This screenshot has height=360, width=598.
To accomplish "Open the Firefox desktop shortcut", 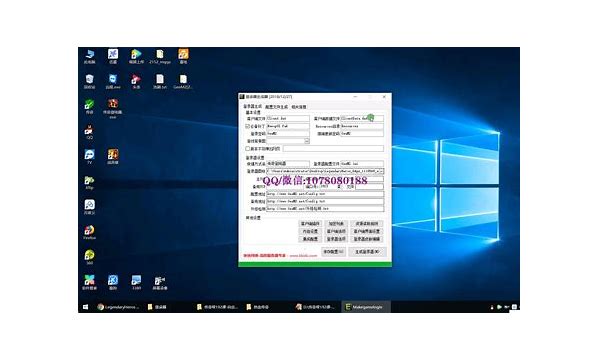I will [x=89, y=232].
